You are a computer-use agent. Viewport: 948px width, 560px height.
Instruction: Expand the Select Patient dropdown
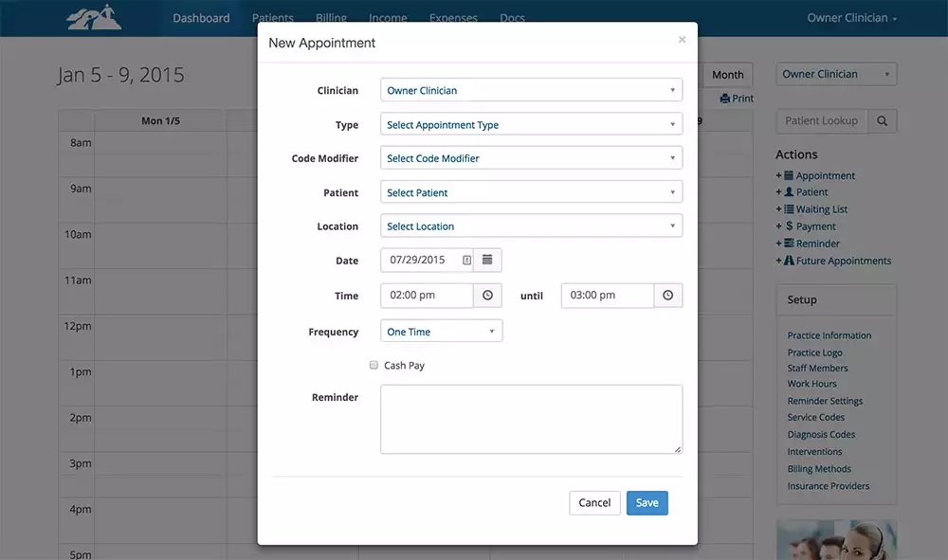531,192
